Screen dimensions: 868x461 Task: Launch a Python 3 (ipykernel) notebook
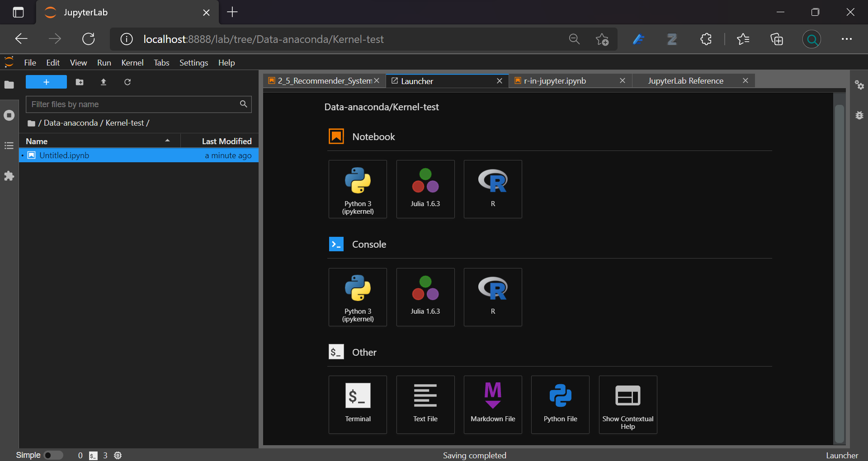tap(358, 189)
